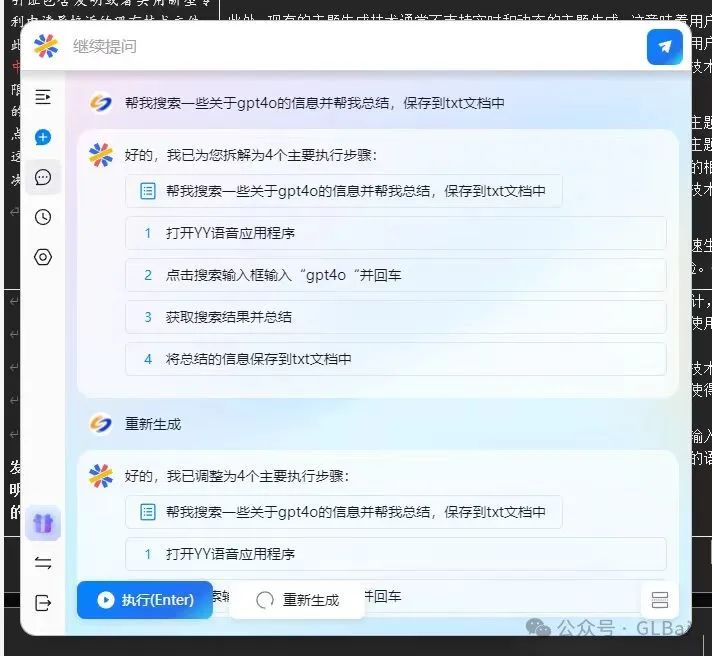712x656 pixels.
Task: Open history via the clock icon
Action: tap(43, 217)
